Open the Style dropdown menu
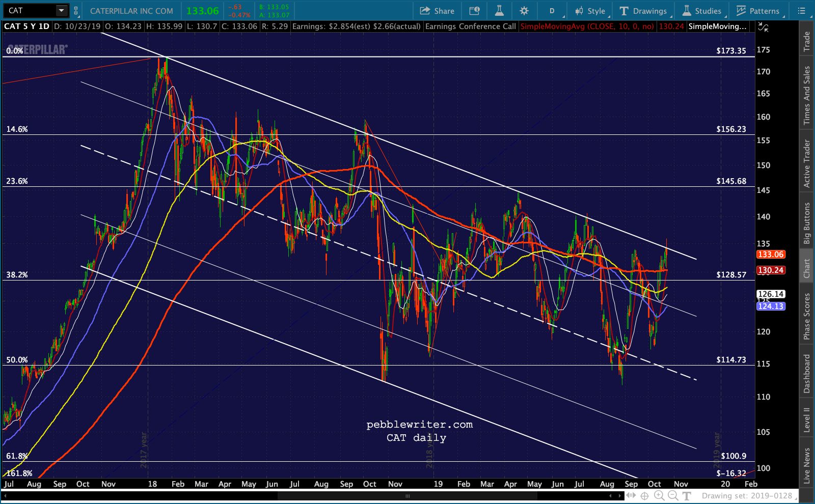The height and width of the screenshot is (504, 815). [x=590, y=11]
